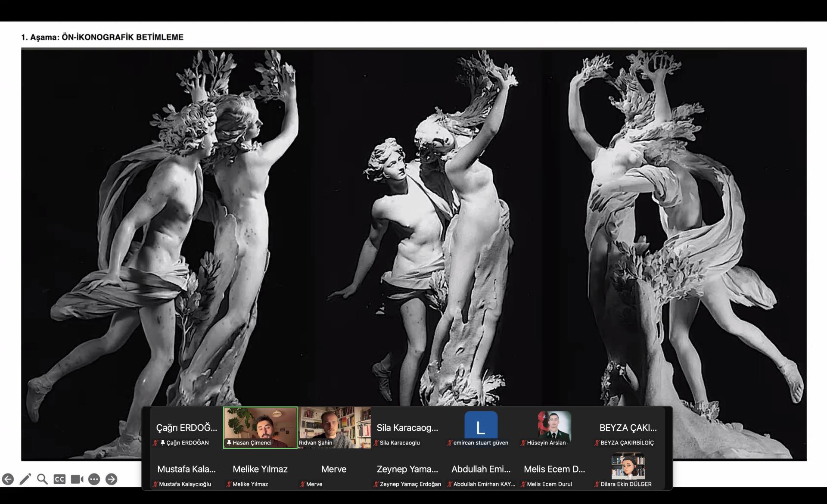Click emircan stuart güven's L avatar
Viewport: 827px width, 504px height.
481,425
